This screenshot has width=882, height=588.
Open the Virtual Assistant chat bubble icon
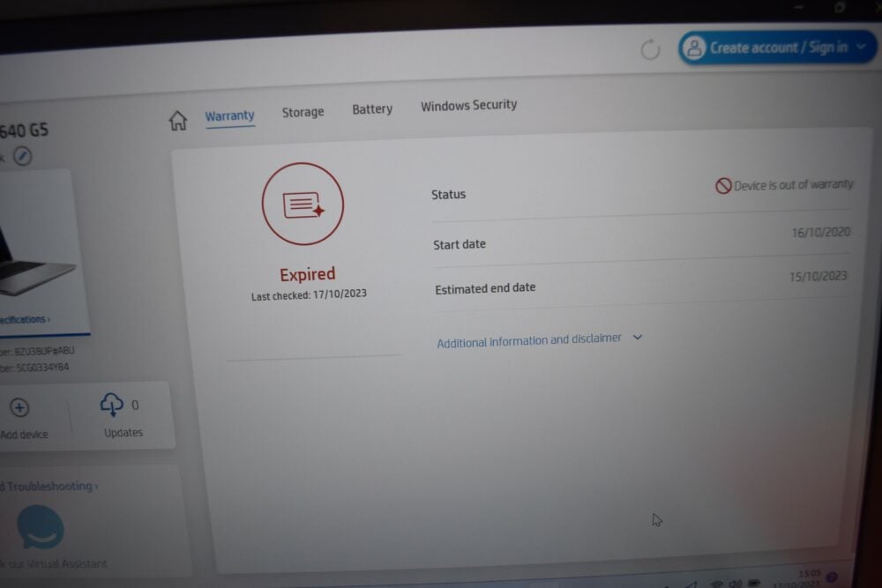(41, 527)
